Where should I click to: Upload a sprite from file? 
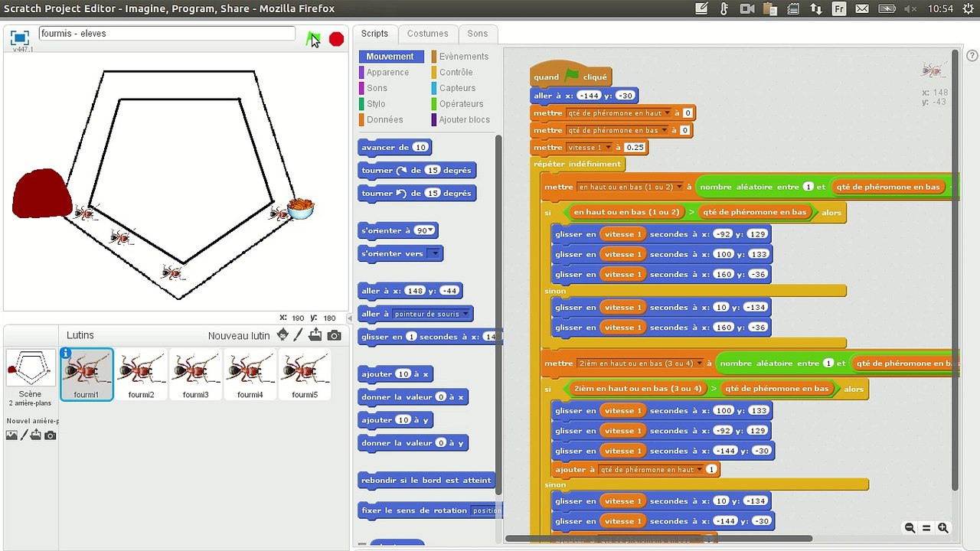coord(315,335)
